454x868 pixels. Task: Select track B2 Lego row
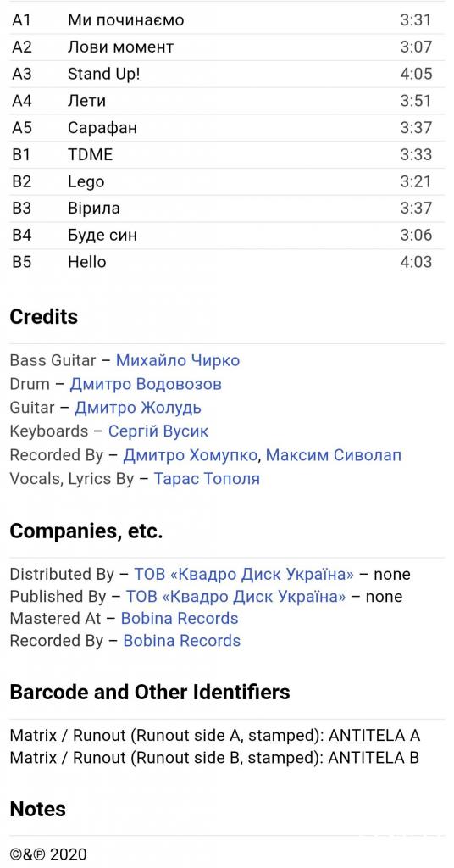point(227,181)
